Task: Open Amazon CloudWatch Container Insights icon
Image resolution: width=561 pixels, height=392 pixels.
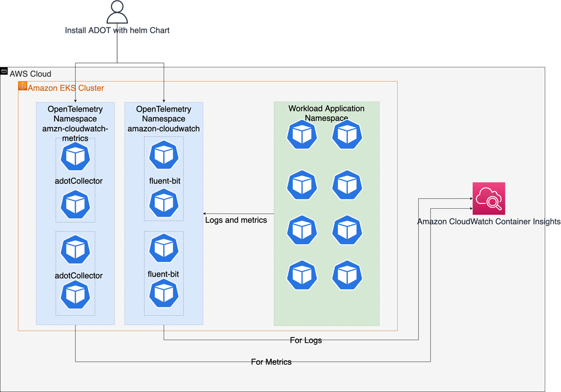Action: [488, 198]
